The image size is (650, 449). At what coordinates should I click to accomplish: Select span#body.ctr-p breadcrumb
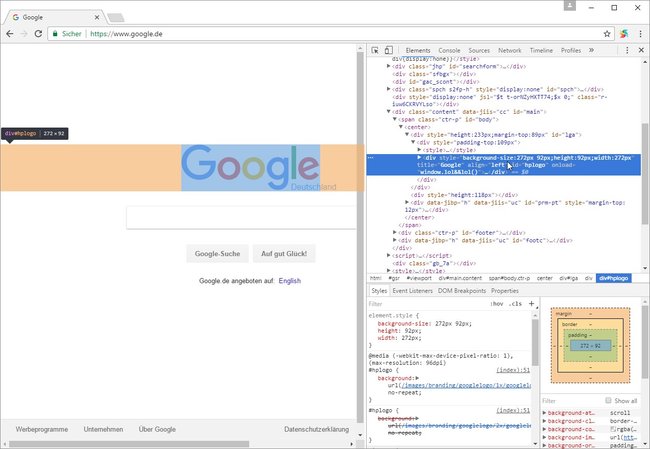[x=509, y=278]
